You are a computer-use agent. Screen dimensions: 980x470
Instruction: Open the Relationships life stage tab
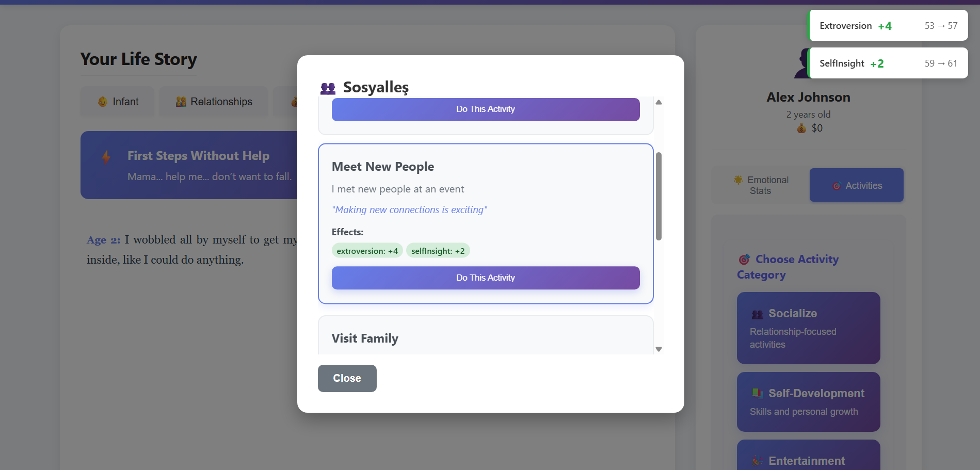(x=214, y=102)
